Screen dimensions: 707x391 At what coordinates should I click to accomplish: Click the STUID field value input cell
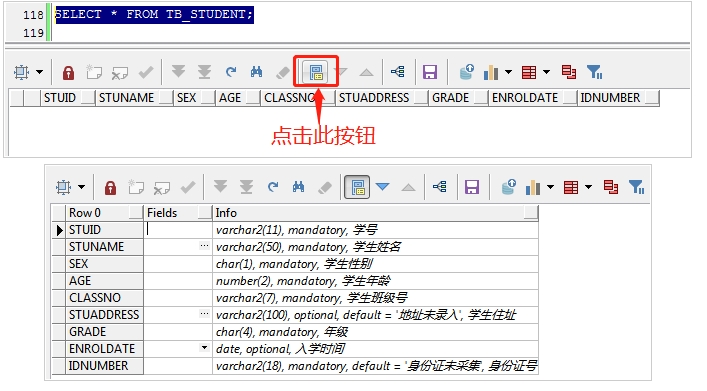(x=178, y=230)
